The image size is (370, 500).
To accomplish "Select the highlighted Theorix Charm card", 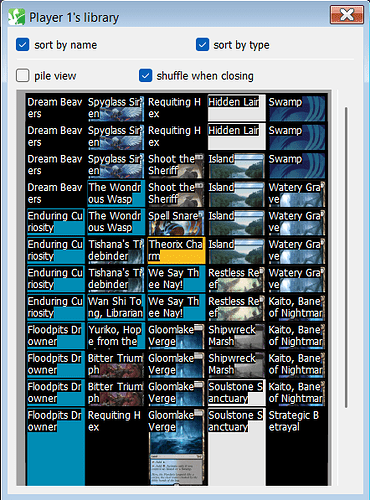I will pos(176,250).
